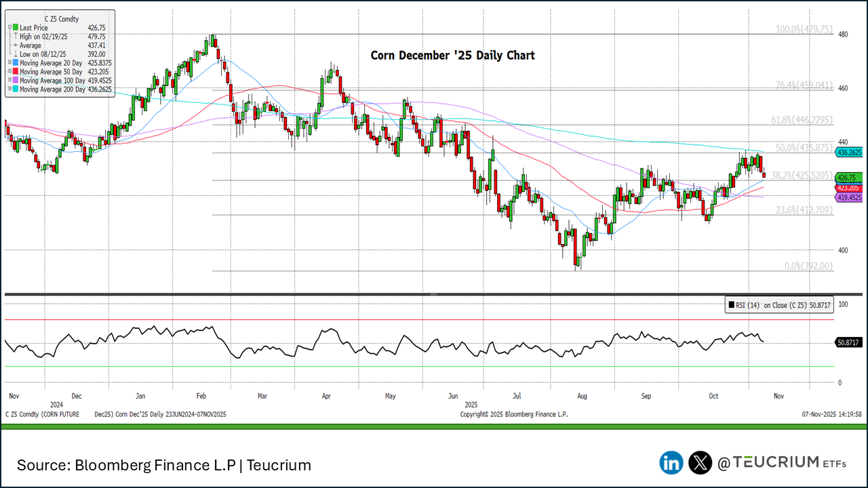Click the blue 20 Day average swatch
Viewport: 868px width, 488px height.
pos(16,63)
